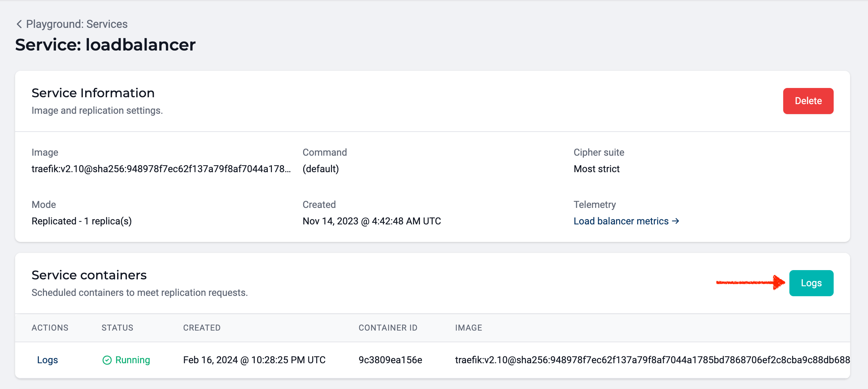Open Logs for container 9c3809ea156e
Image resolution: width=868 pixels, height=389 pixels.
coord(47,360)
